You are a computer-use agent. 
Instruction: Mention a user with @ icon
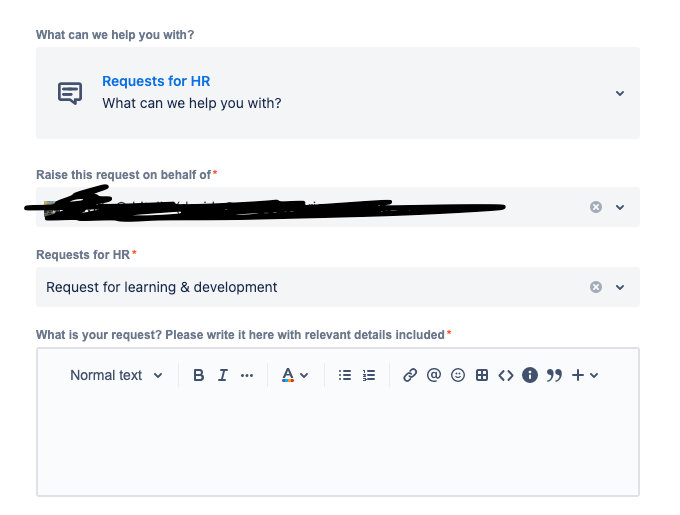coord(434,375)
